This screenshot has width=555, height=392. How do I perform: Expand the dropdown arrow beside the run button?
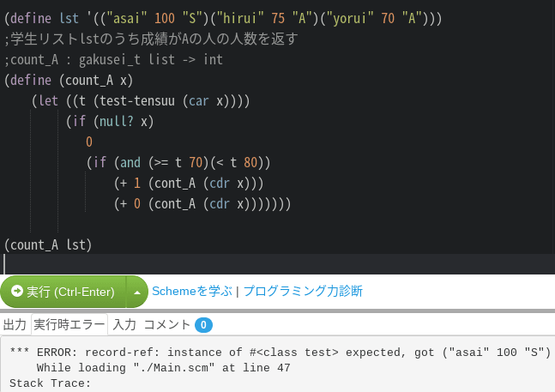tap(137, 292)
